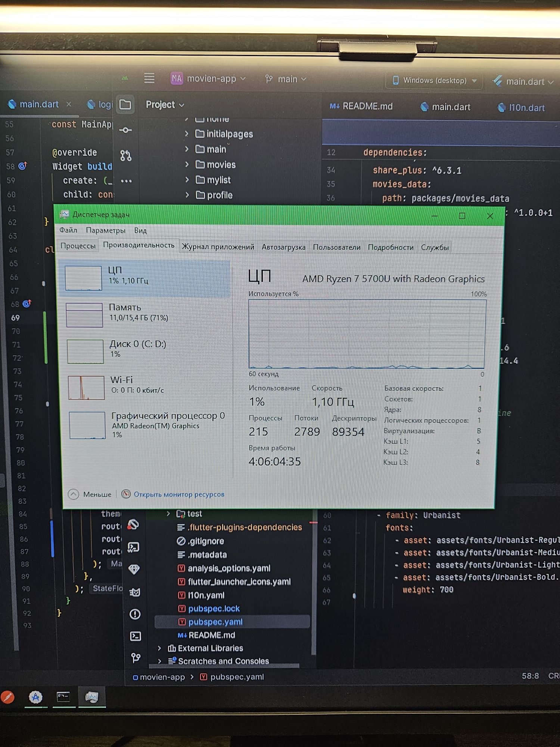Click movien-app breadcrumb in status bar
Image resolution: width=560 pixels, height=747 pixels.
coord(159,677)
